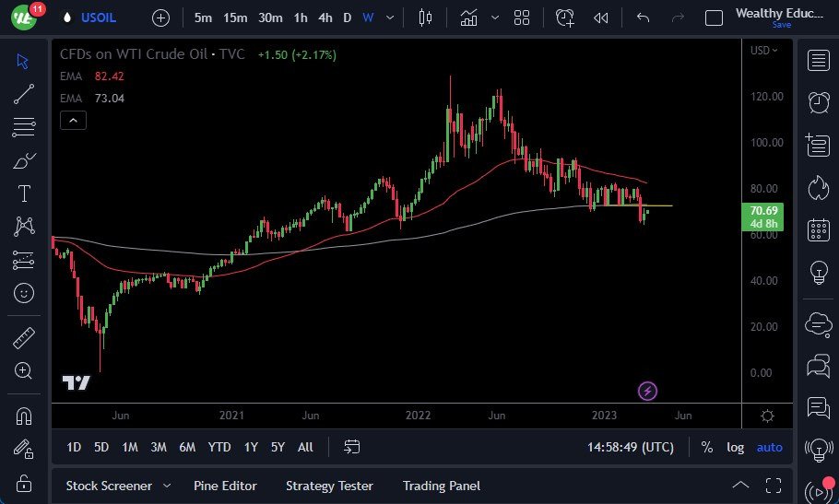Switch to the 30m timeframe
This screenshot has height=504, width=839.
tap(270, 18)
